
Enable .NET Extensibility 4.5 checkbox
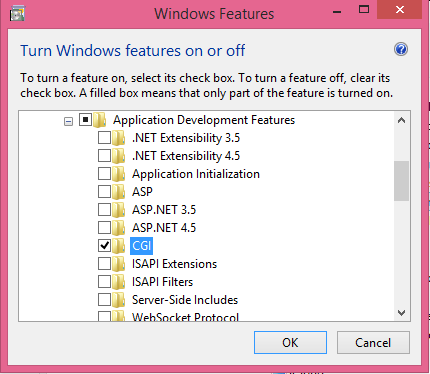[104, 155]
